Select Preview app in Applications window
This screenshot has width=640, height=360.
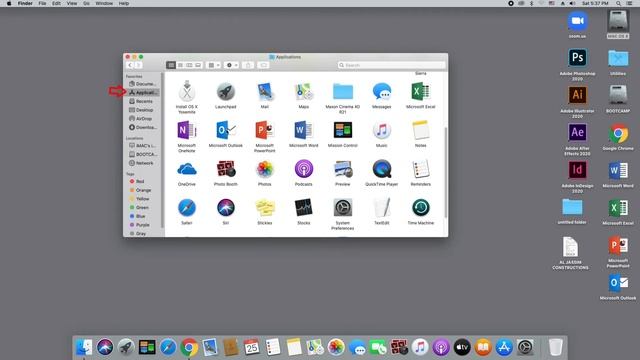point(342,170)
